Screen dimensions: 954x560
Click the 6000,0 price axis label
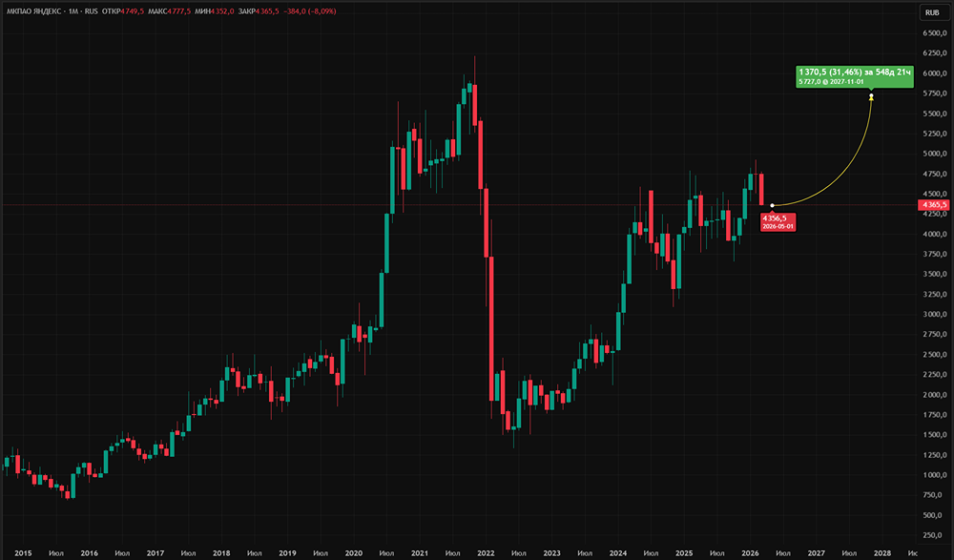pyautogui.click(x=936, y=73)
